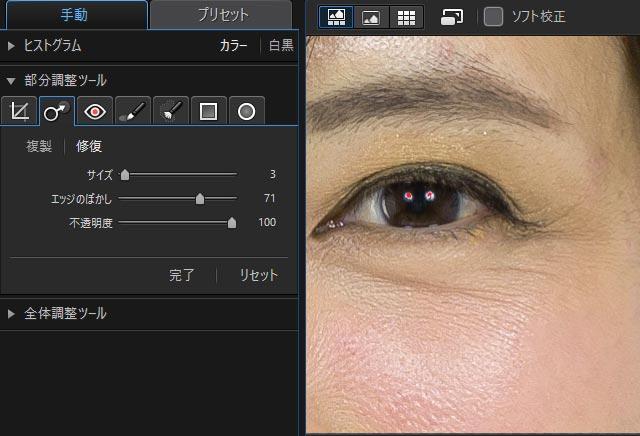Viewport: 640px width, 436px height.
Task: Switch to compare before/after view mode
Action: coord(336,17)
